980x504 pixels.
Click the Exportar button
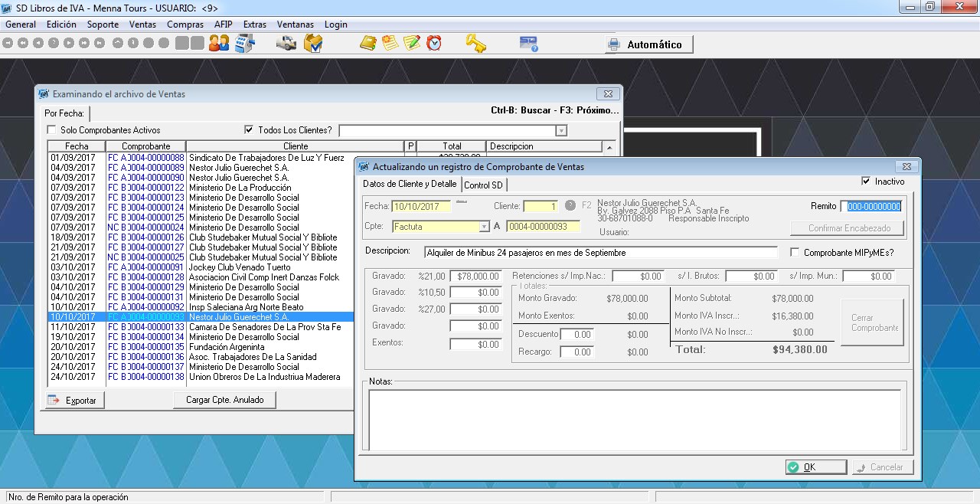pyautogui.click(x=74, y=400)
